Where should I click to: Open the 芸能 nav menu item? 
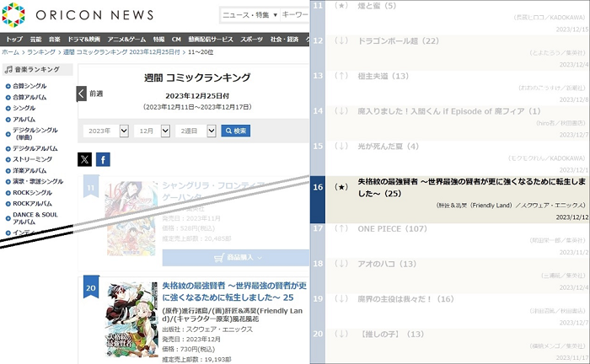coord(35,39)
